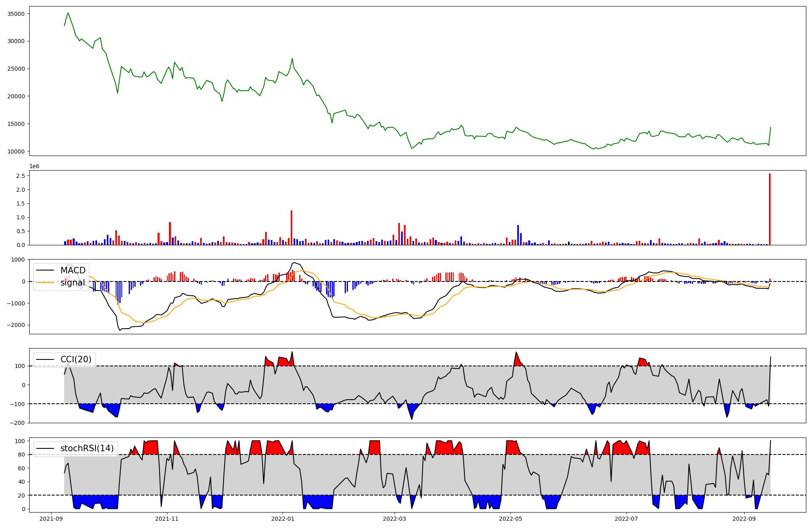Click the orange signal legend line sample

pyautogui.click(x=45, y=283)
